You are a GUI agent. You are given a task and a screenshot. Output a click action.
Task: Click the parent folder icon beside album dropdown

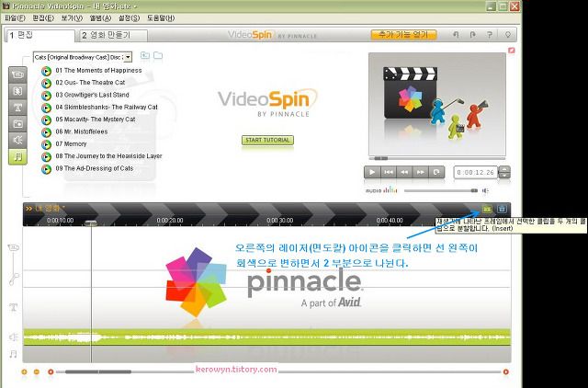click(145, 55)
